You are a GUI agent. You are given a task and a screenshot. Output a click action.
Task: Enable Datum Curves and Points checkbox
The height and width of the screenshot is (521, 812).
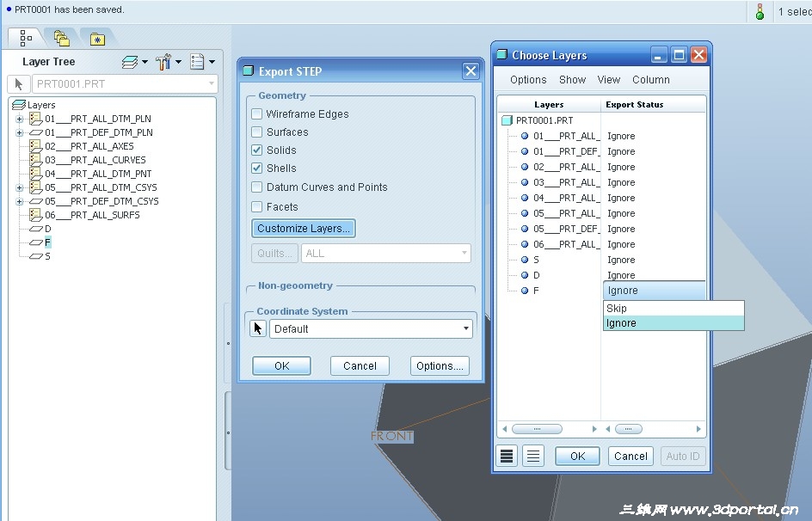(x=256, y=187)
